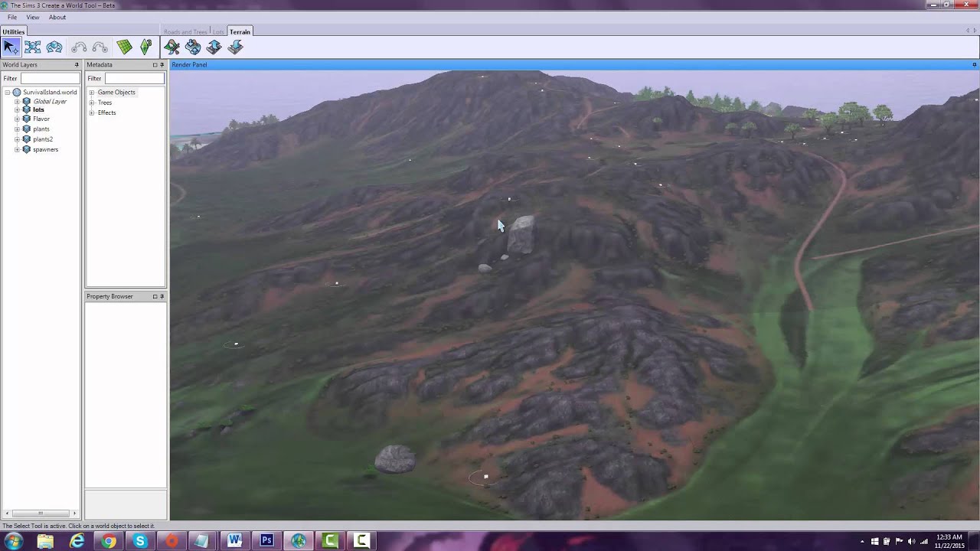The image size is (980, 551).
Task: Open Skype from the taskbar
Action: coord(140,541)
